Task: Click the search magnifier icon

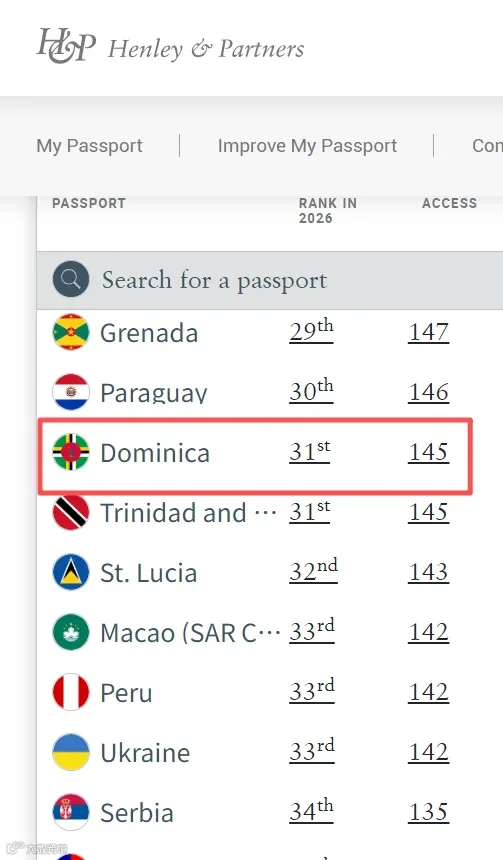Action: [71, 279]
